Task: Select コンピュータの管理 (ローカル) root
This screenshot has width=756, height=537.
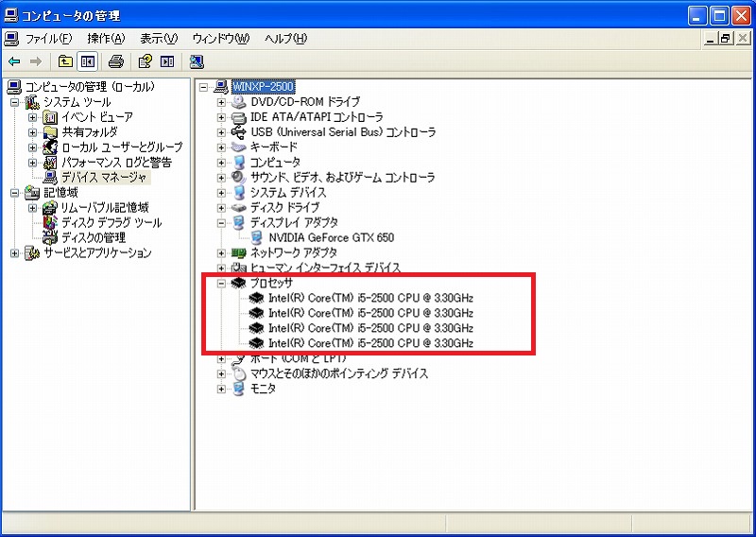Action: (90, 87)
